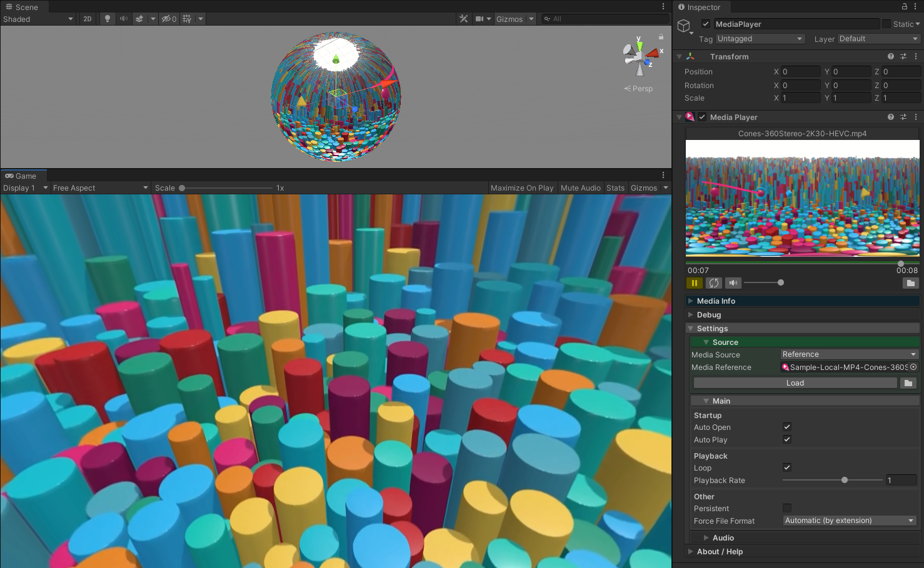Open Media Player help icon
The width and height of the screenshot is (924, 568).
891,117
